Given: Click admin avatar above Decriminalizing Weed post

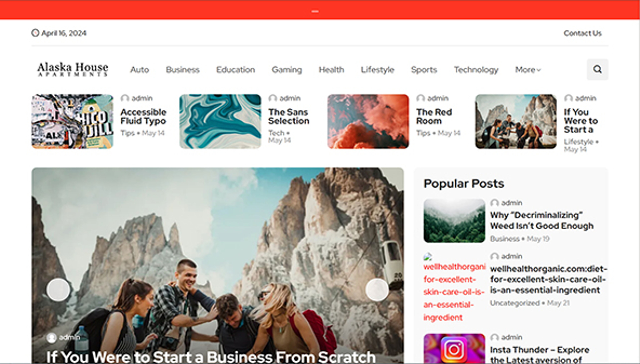Looking at the screenshot, I should [494, 203].
